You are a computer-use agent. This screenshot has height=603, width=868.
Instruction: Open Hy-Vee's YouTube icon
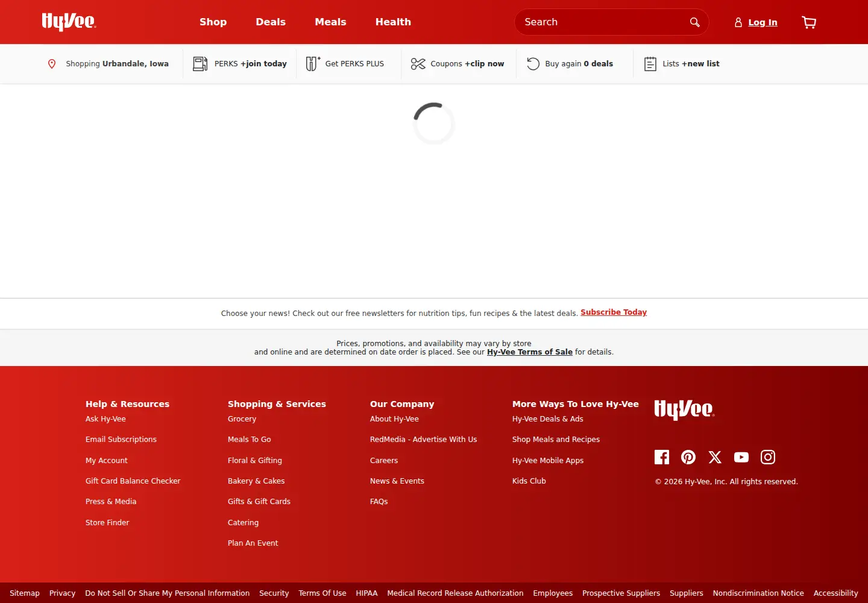(741, 457)
